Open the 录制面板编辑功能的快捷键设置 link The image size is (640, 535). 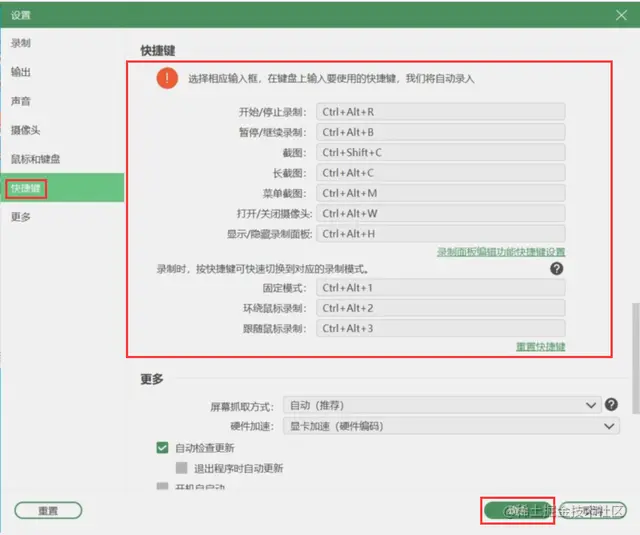(x=501, y=252)
